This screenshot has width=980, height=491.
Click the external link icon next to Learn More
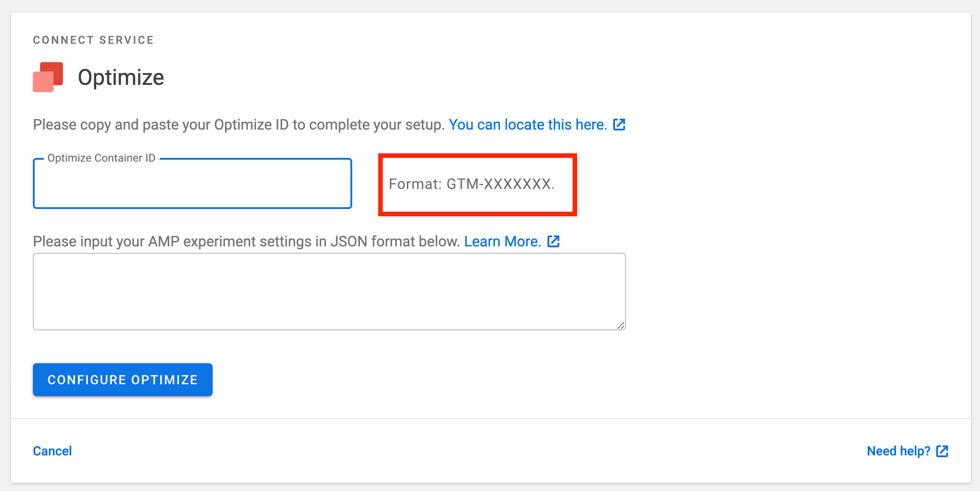(553, 241)
